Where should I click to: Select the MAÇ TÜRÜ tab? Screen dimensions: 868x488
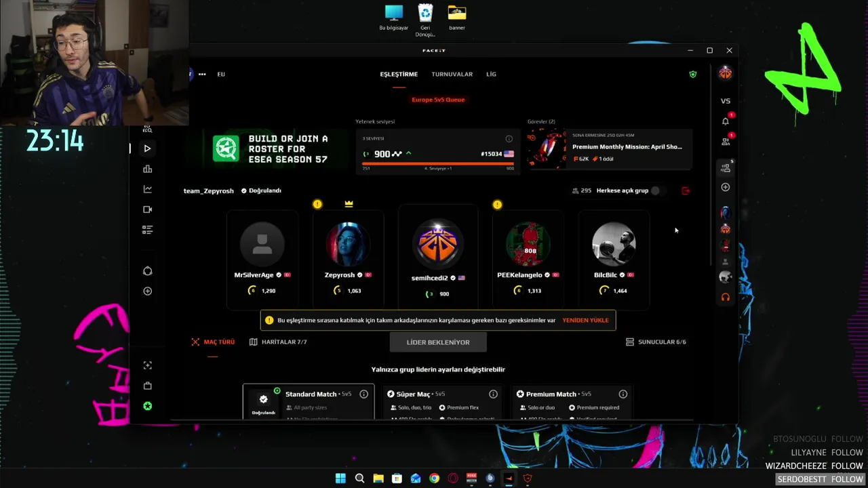click(x=213, y=342)
